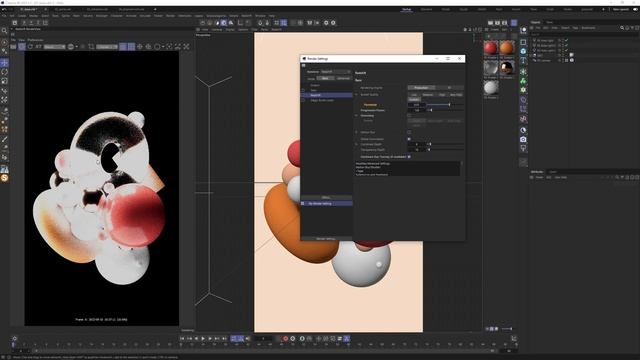The height and width of the screenshot is (360, 640).
Task: Click the record keyframe button in timeline
Action: [285, 338]
